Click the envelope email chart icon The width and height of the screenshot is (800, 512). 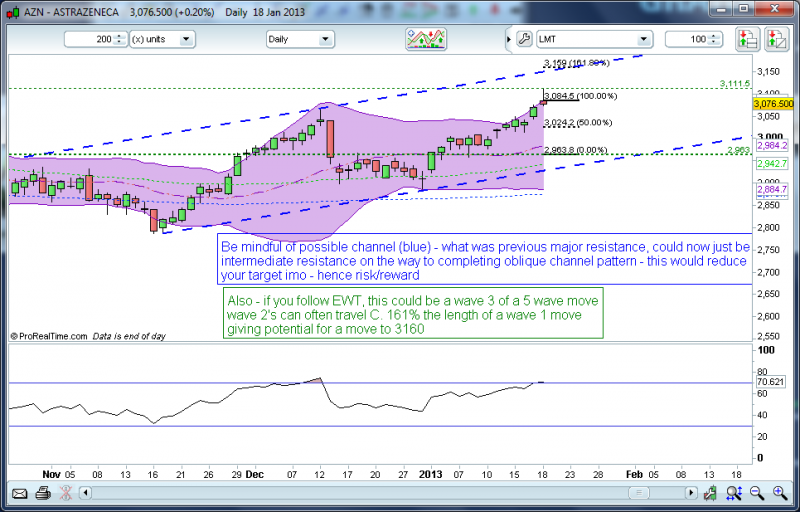pos(19,493)
